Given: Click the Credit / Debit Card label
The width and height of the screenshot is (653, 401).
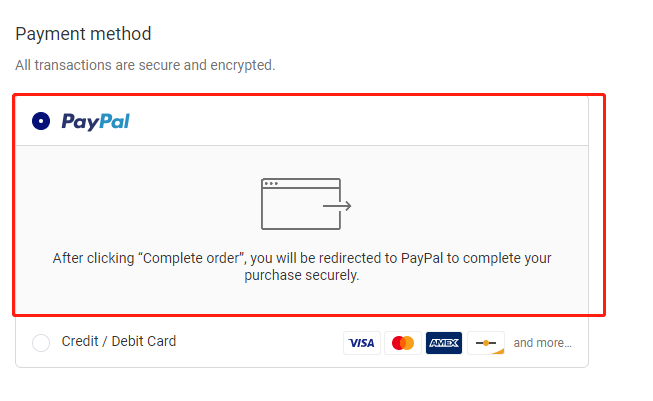Looking at the screenshot, I should pyautogui.click(x=118, y=342).
